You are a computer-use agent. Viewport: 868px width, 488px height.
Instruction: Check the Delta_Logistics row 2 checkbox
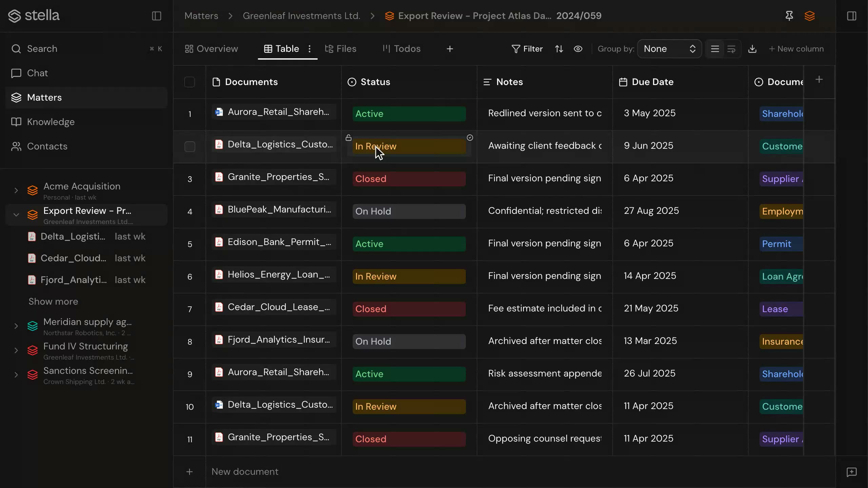(190, 147)
